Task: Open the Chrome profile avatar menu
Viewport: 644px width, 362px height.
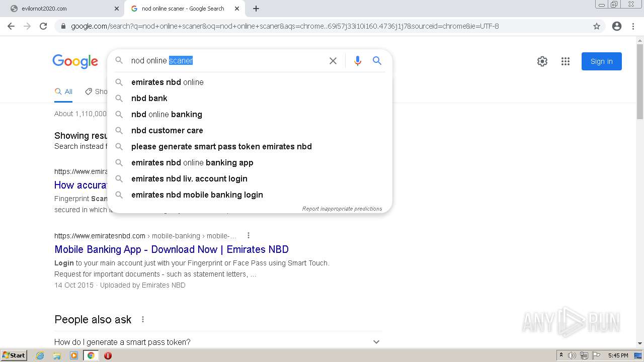Action: click(x=617, y=26)
